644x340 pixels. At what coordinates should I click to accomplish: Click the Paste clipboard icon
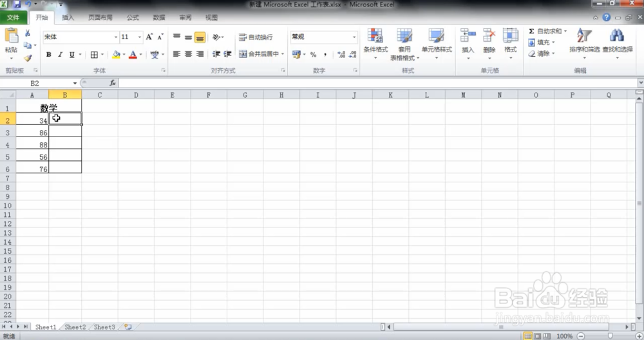click(x=11, y=37)
